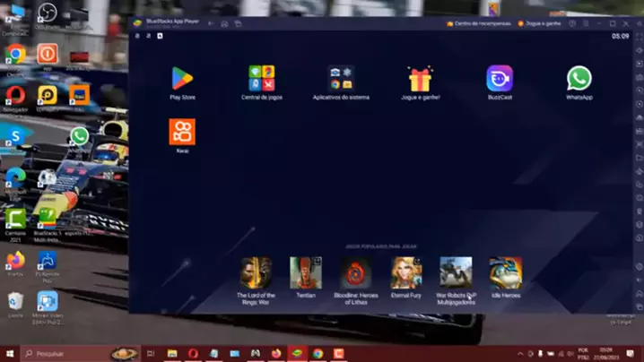This screenshot has height=362, width=644.
Task: Open the Idle Heroes game thumbnail
Action: point(506,273)
